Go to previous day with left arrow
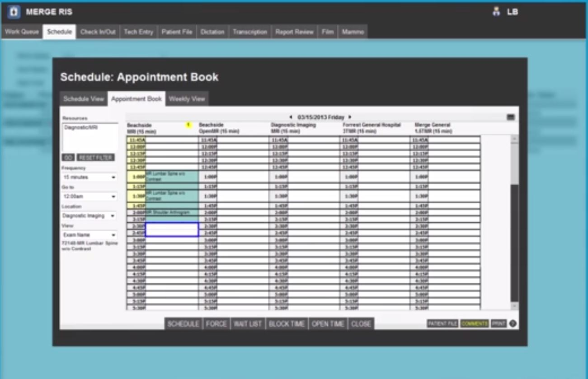Screen dimensions: 588x379 tap(291, 117)
